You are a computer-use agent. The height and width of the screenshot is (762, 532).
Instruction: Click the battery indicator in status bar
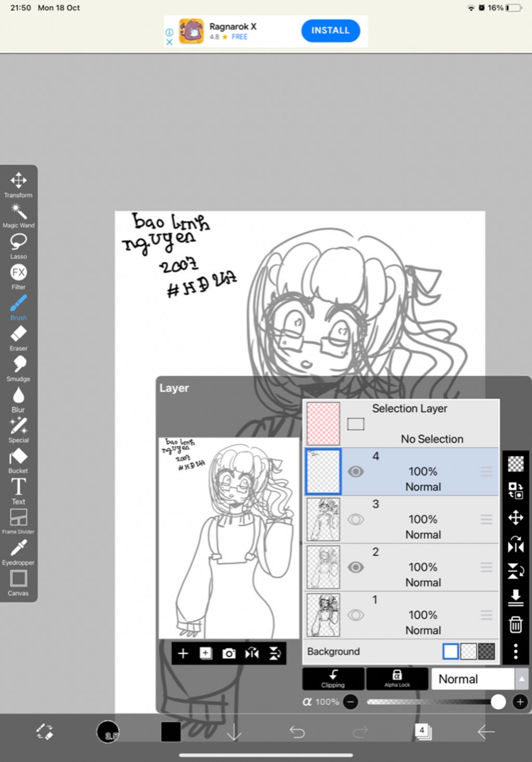(x=514, y=8)
